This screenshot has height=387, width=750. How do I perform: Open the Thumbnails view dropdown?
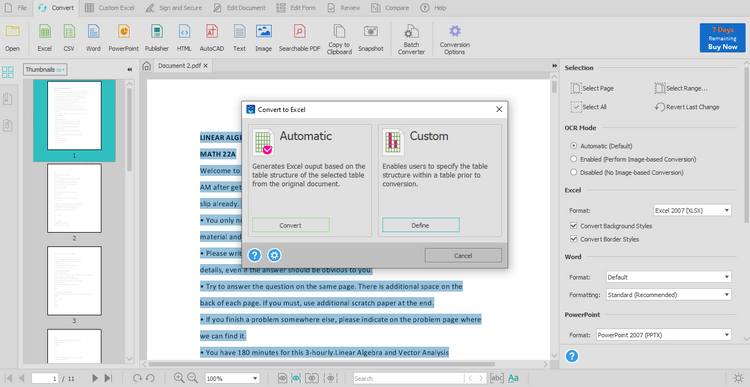(45, 69)
